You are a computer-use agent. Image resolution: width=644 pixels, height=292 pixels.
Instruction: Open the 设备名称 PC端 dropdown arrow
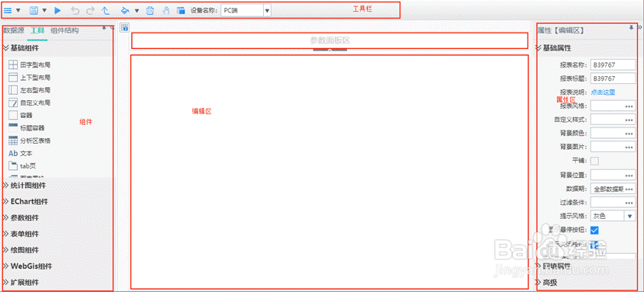point(267,11)
